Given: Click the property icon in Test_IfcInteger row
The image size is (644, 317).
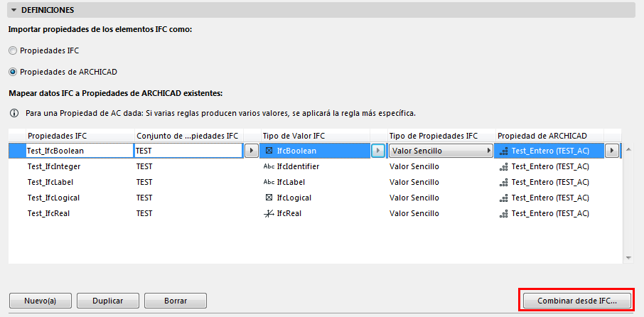Looking at the screenshot, I should pos(503,166).
